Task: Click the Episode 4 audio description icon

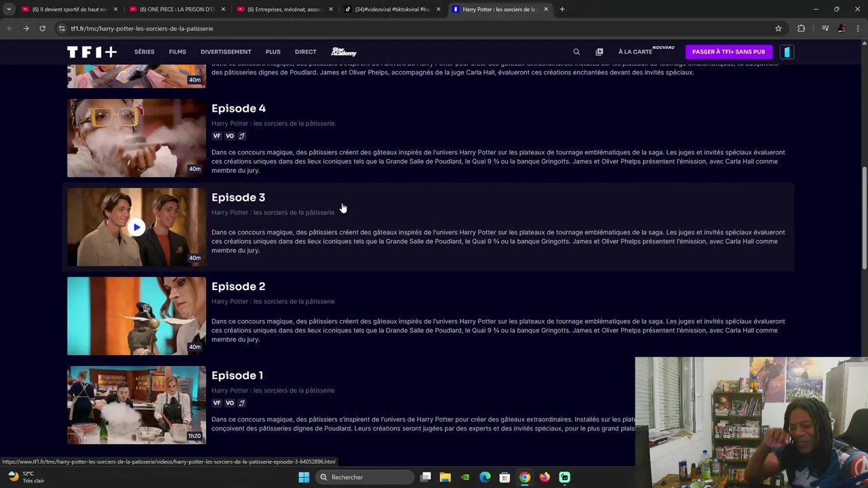Action: [x=241, y=136]
